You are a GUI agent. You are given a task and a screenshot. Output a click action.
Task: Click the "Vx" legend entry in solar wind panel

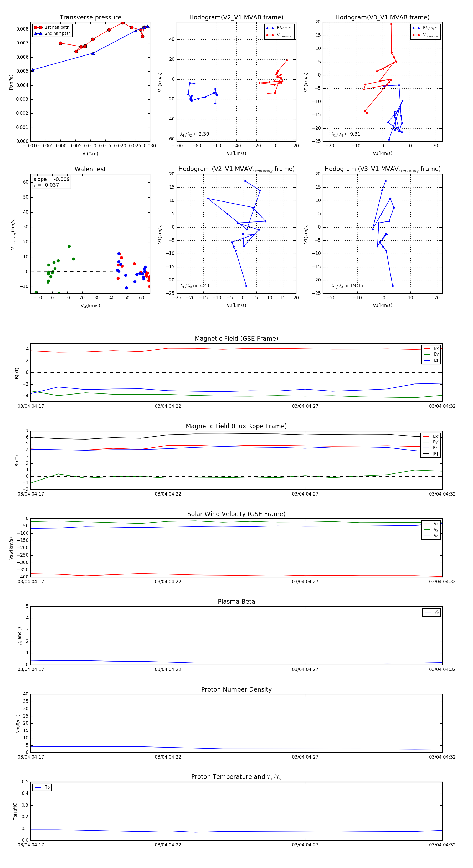(431, 524)
